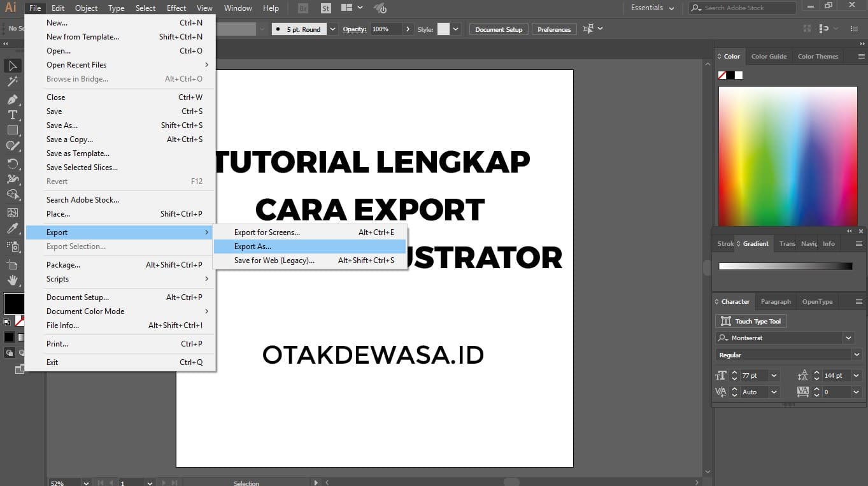Expand the Opacity arrow
Viewport: 868px width, 486px height.
coord(408,29)
